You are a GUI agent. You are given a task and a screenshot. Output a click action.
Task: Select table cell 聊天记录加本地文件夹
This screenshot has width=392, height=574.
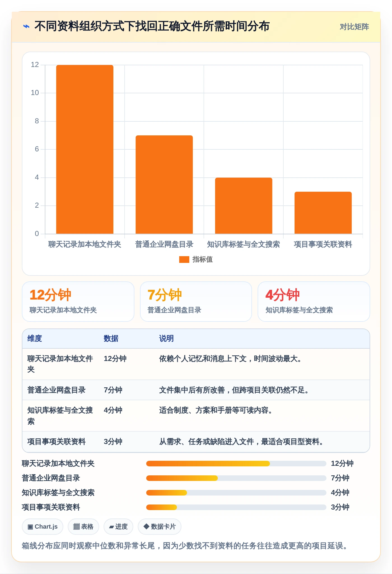(x=60, y=364)
